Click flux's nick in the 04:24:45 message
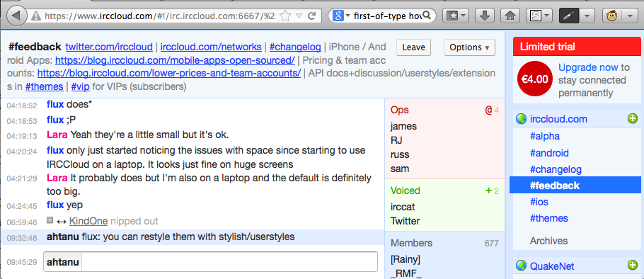The image size is (644, 279). pos(55,205)
